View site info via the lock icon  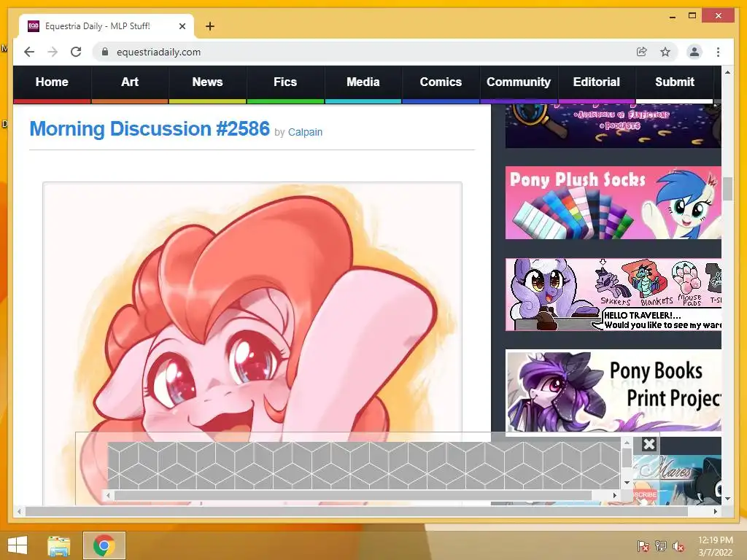coord(105,52)
